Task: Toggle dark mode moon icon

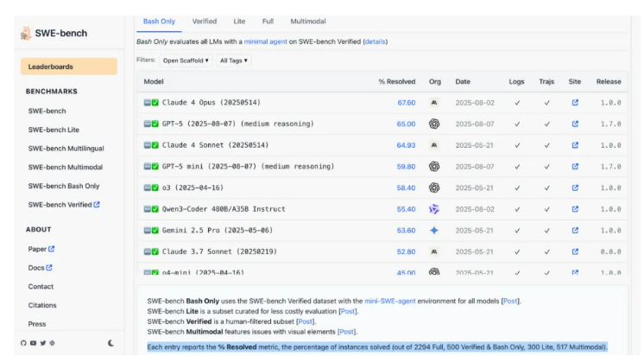Action: (110, 343)
